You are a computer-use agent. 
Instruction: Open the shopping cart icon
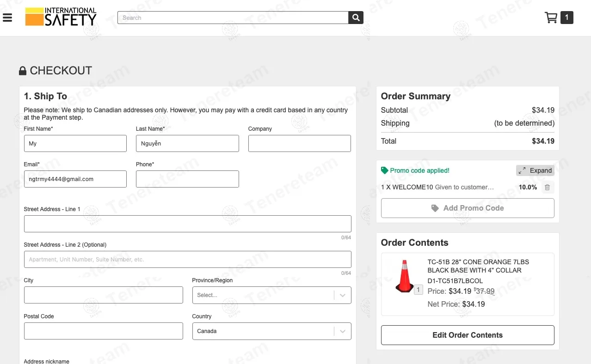click(551, 18)
